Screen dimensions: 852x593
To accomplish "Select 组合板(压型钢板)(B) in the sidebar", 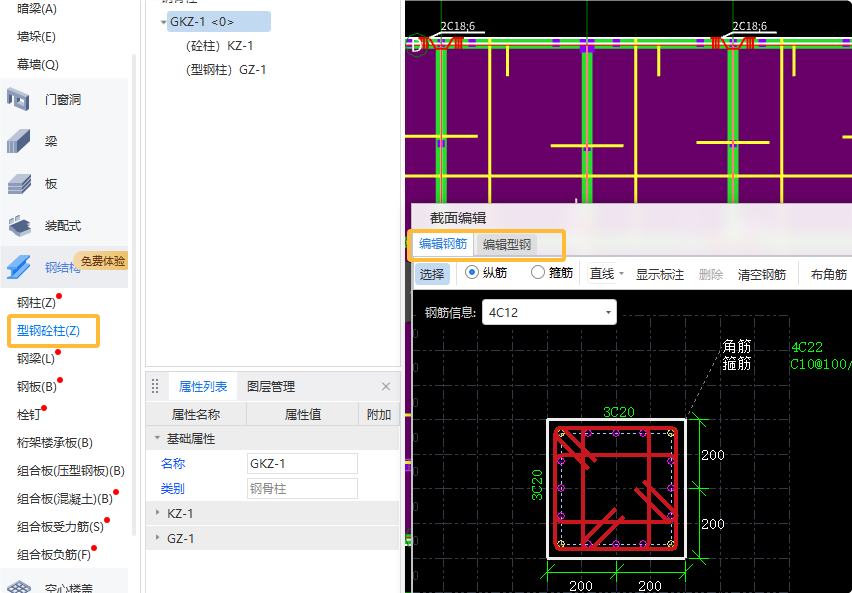I will (71, 471).
